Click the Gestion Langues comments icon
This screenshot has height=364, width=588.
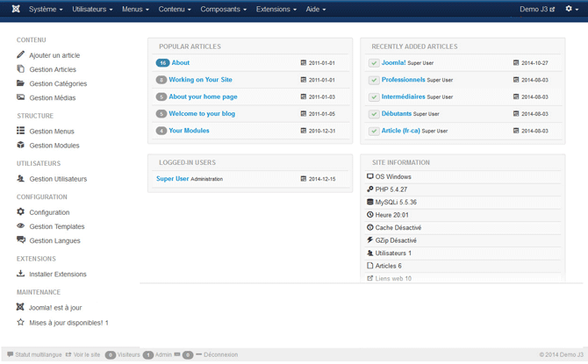pos(21,240)
